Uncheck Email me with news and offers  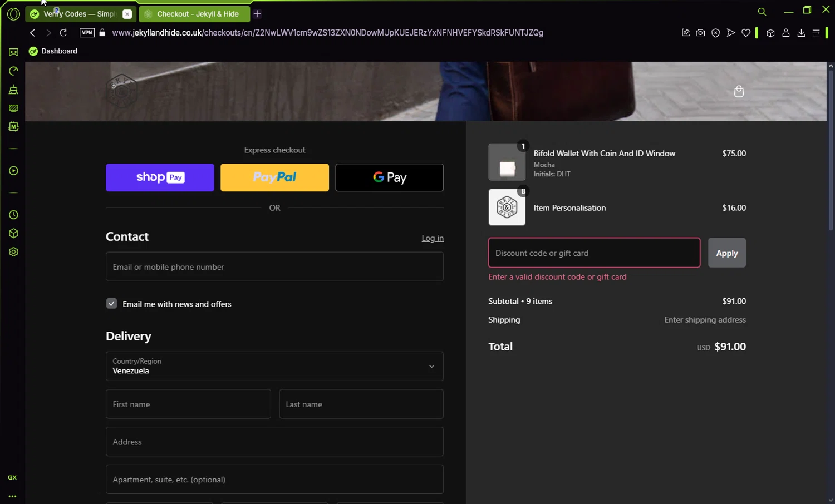111,304
